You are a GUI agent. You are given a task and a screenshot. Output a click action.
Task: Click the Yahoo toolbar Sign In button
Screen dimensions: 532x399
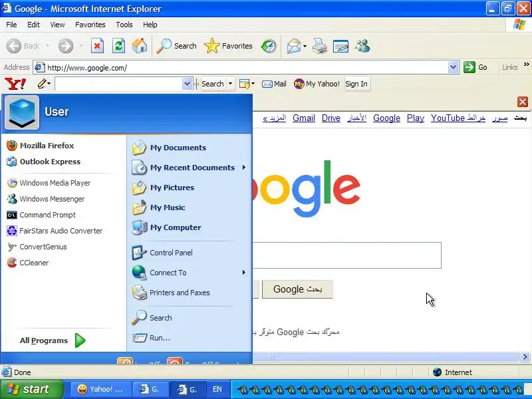(x=356, y=84)
